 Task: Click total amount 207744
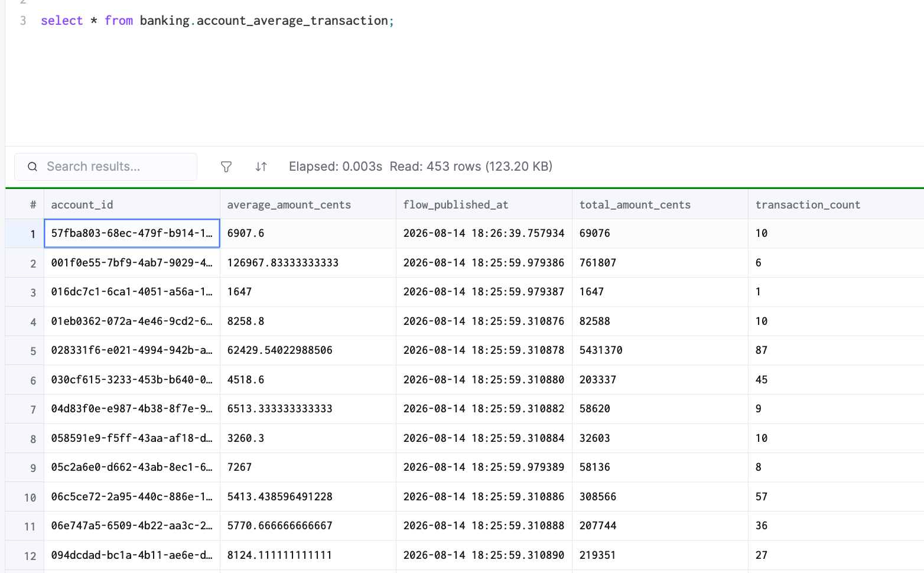(597, 526)
